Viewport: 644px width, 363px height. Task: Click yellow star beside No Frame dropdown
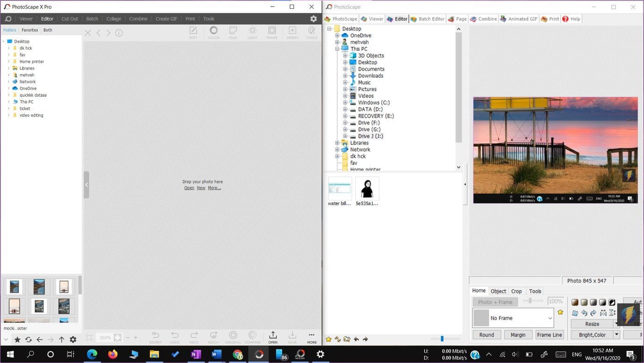point(560,313)
